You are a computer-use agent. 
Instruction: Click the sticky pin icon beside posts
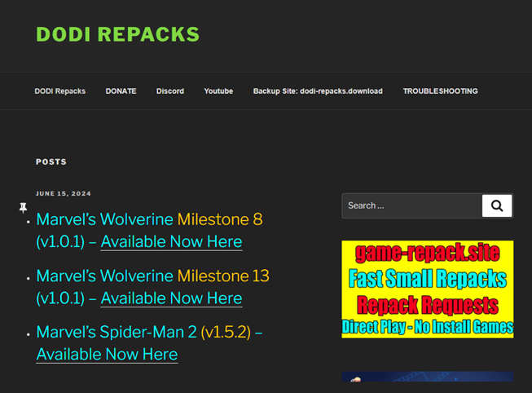(x=24, y=209)
